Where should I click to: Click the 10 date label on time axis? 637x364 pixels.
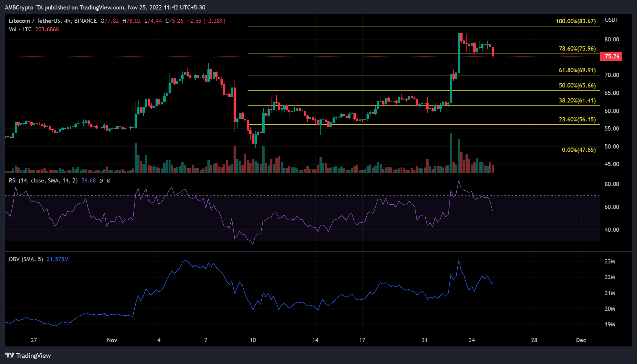point(253,340)
